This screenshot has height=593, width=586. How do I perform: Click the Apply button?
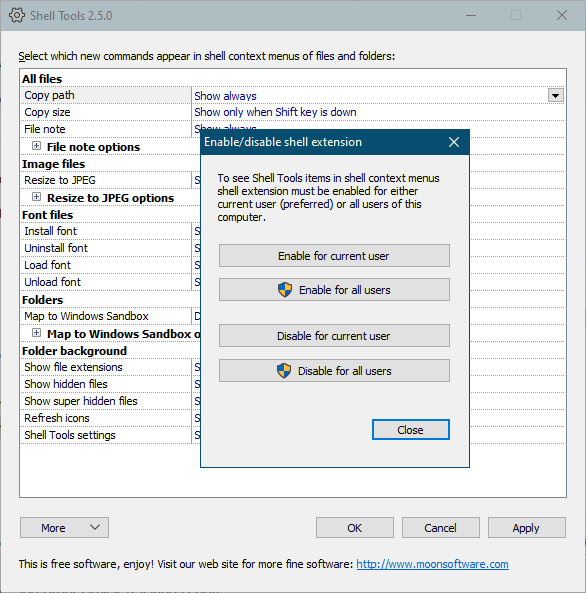tap(527, 528)
